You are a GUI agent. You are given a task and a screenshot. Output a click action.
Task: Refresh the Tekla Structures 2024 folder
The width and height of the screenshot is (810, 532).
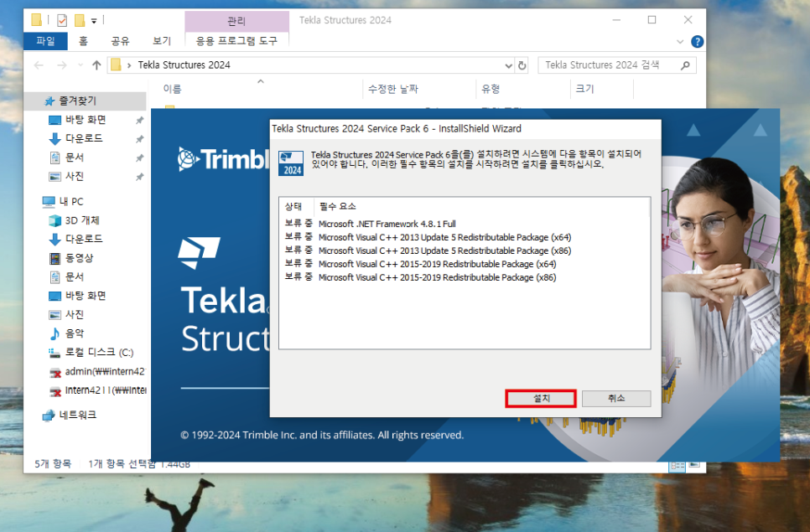pyautogui.click(x=522, y=65)
